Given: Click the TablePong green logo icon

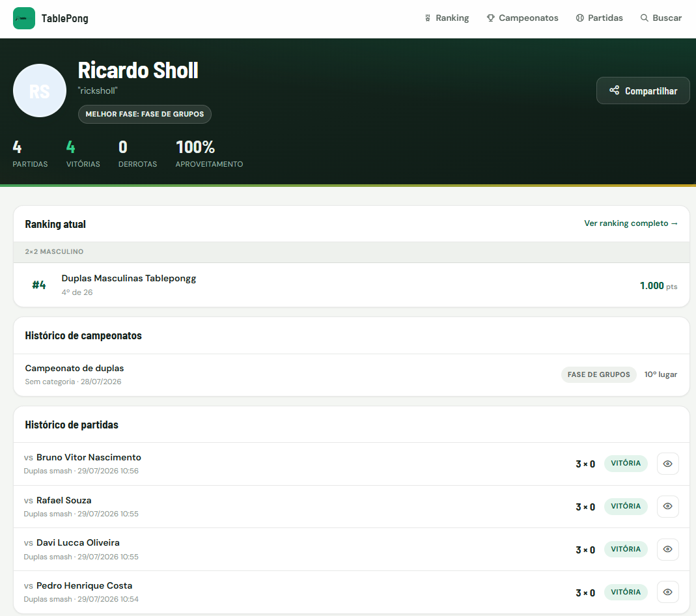Looking at the screenshot, I should pos(24,18).
